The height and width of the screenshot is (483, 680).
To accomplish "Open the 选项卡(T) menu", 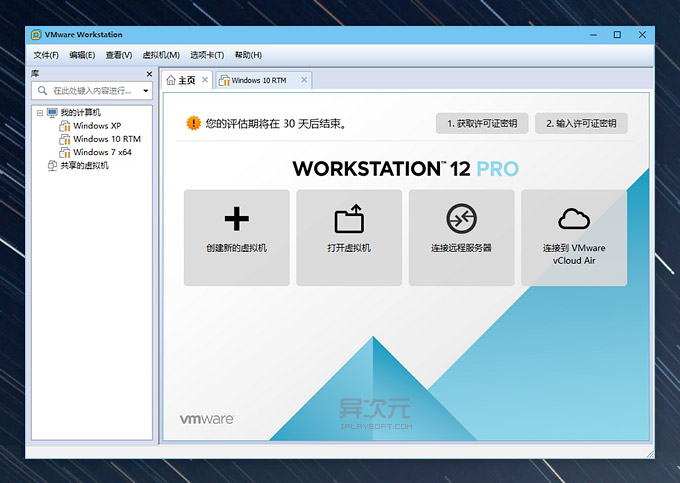I will pos(207,55).
